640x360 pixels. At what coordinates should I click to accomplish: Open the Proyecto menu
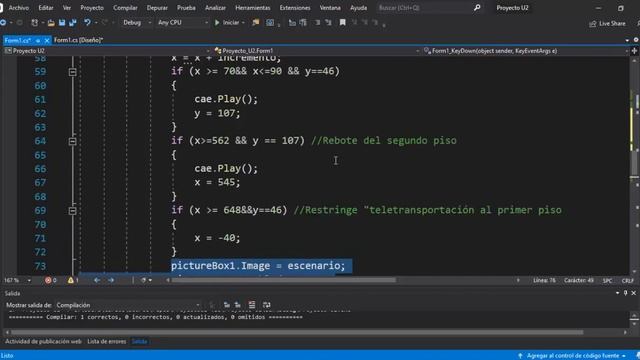click(x=92, y=8)
